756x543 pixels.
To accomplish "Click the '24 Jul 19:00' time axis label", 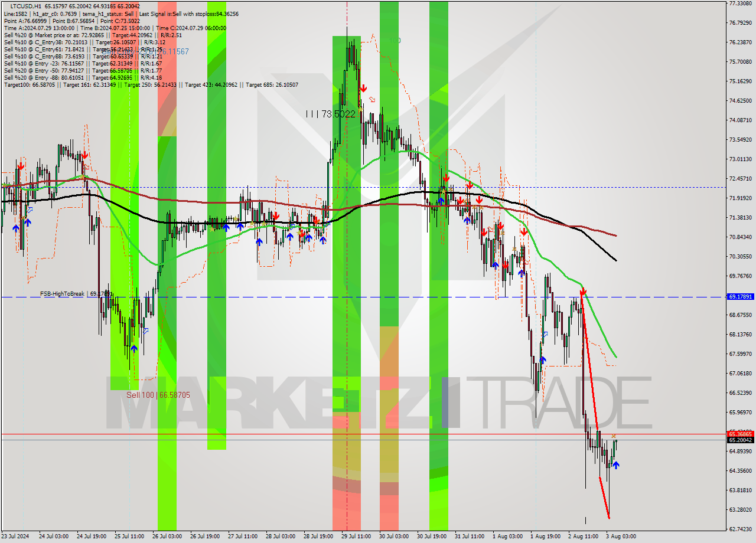I will 91,537.
